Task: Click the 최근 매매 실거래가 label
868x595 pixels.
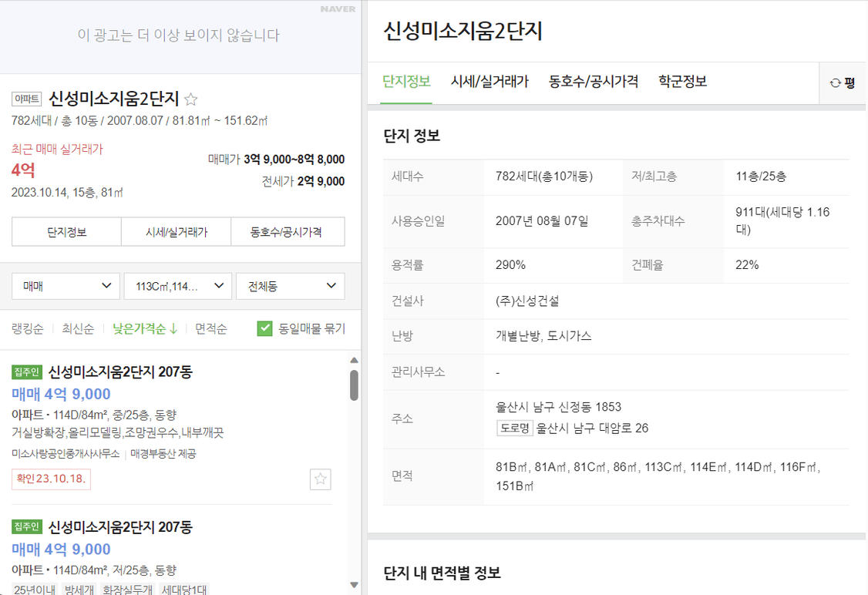Action: 58,149
